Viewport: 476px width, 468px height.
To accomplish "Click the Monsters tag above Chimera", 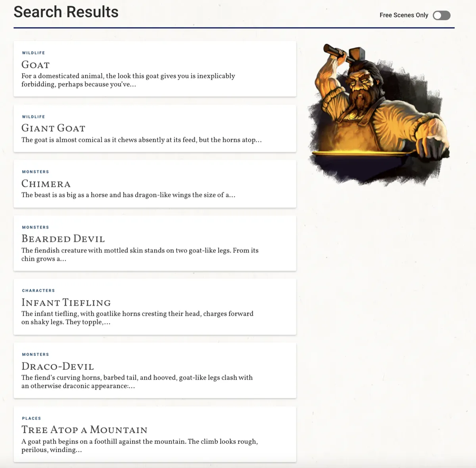I will (36, 172).
